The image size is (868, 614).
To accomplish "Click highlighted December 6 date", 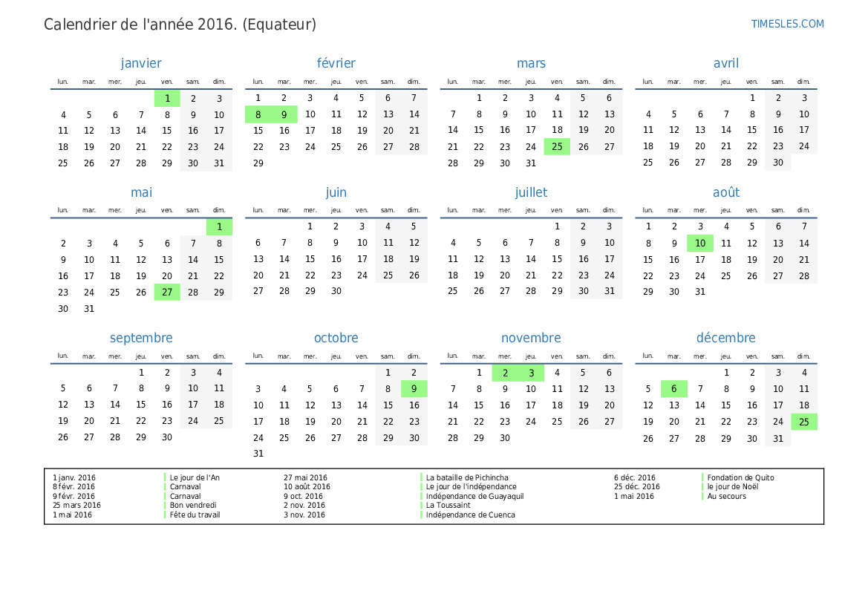I will click(x=673, y=388).
